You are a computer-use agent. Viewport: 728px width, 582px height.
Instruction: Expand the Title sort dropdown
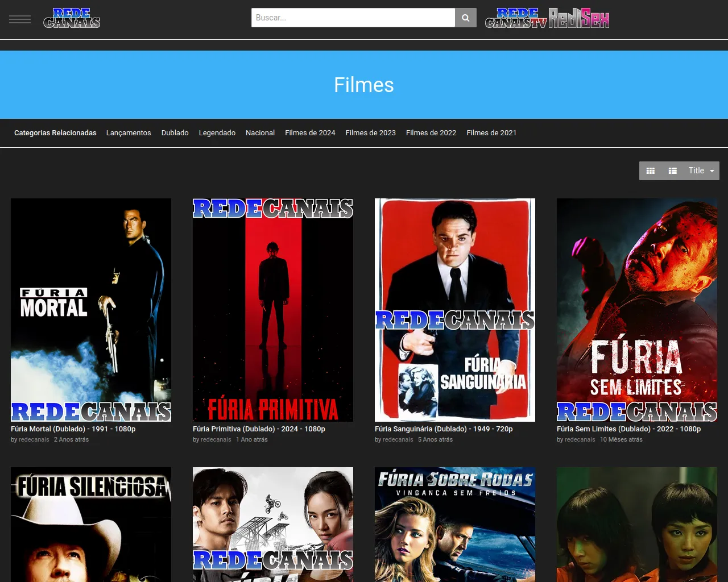tap(701, 171)
